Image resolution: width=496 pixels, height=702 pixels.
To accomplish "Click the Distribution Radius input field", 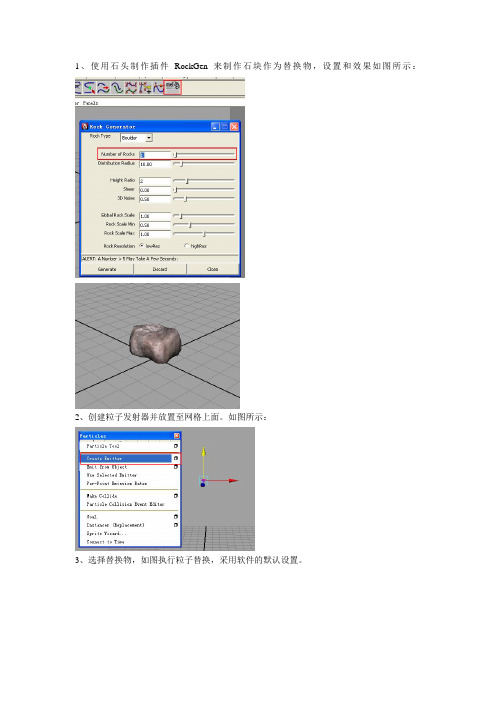I will click(155, 164).
